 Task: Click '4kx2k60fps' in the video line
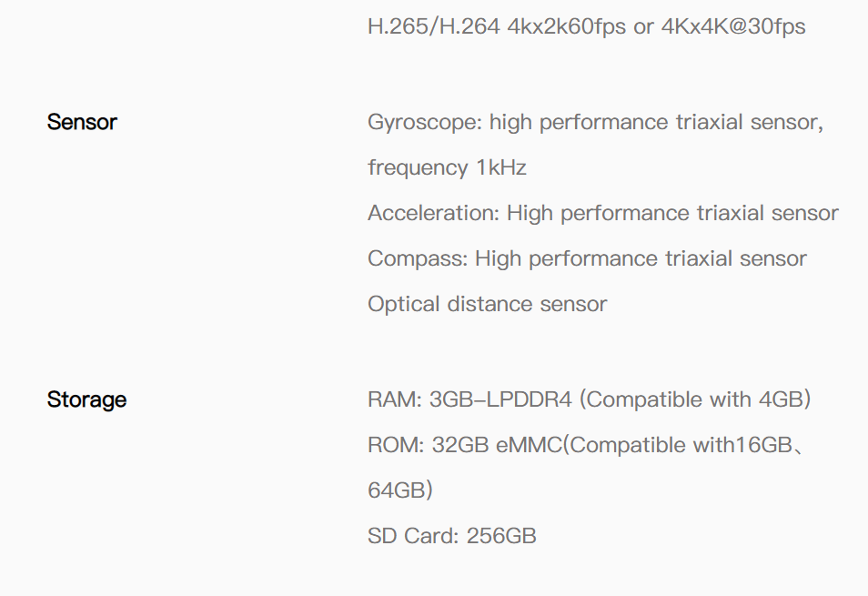coord(567,26)
